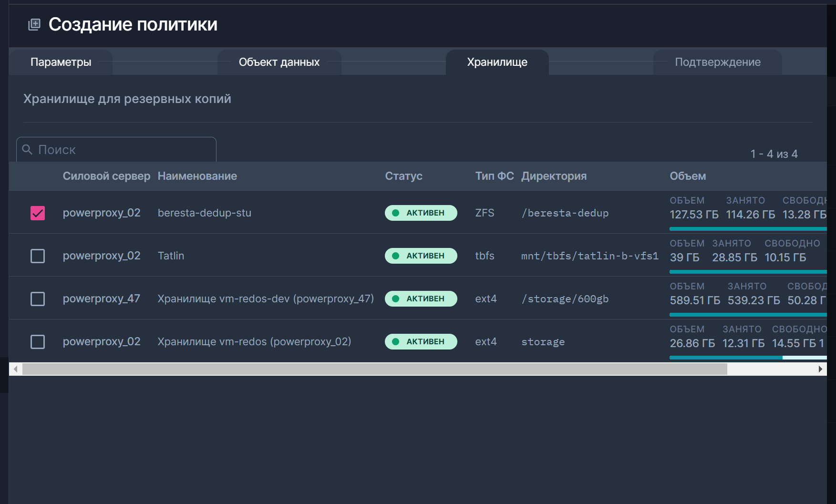Screen dimensions: 836x504
Task: Click the search magnifier icon
Action: click(x=27, y=150)
